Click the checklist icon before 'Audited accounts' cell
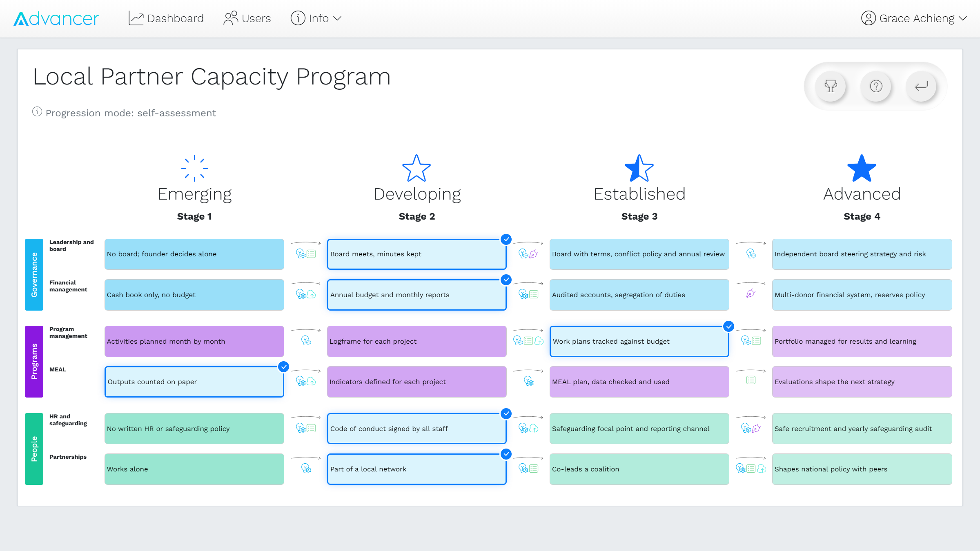 pyautogui.click(x=534, y=294)
